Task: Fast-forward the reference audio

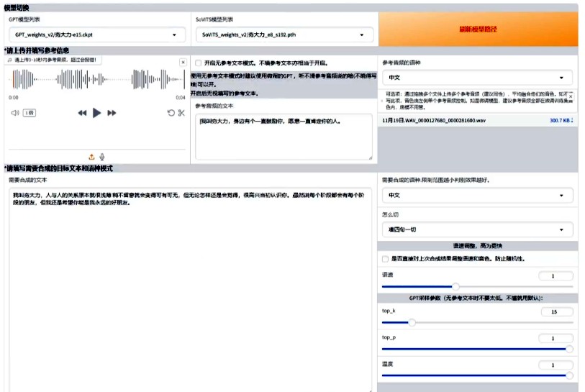Action: coord(112,113)
